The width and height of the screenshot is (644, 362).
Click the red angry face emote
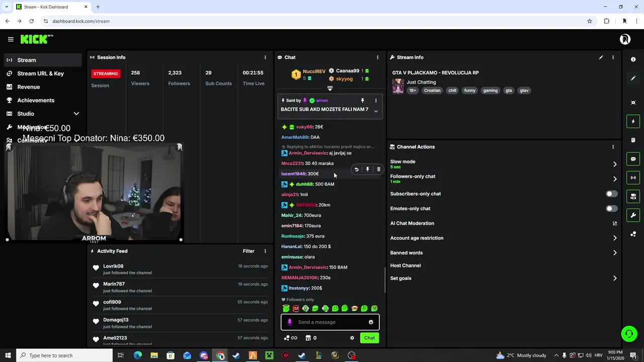[x=296, y=309]
